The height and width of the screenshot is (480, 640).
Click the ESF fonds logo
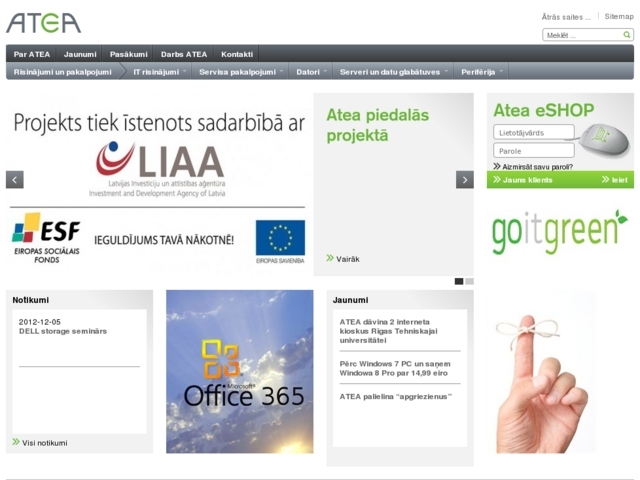[46, 238]
